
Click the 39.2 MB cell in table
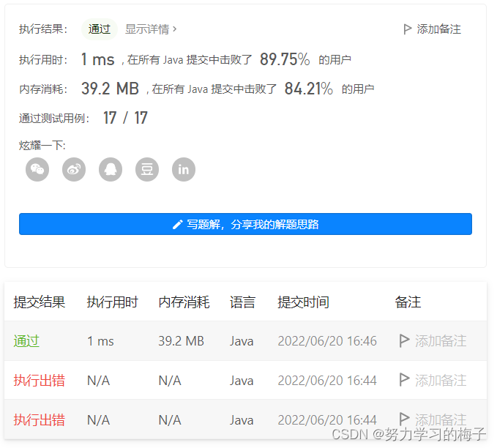pos(181,341)
